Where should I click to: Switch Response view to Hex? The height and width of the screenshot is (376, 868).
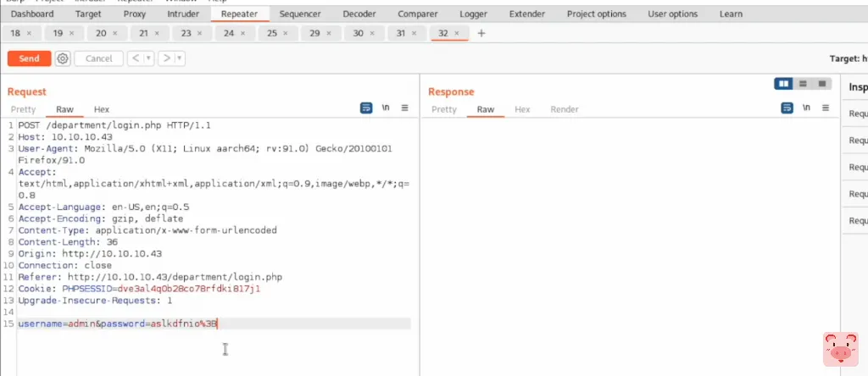pyautogui.click(x=522, y=109)
